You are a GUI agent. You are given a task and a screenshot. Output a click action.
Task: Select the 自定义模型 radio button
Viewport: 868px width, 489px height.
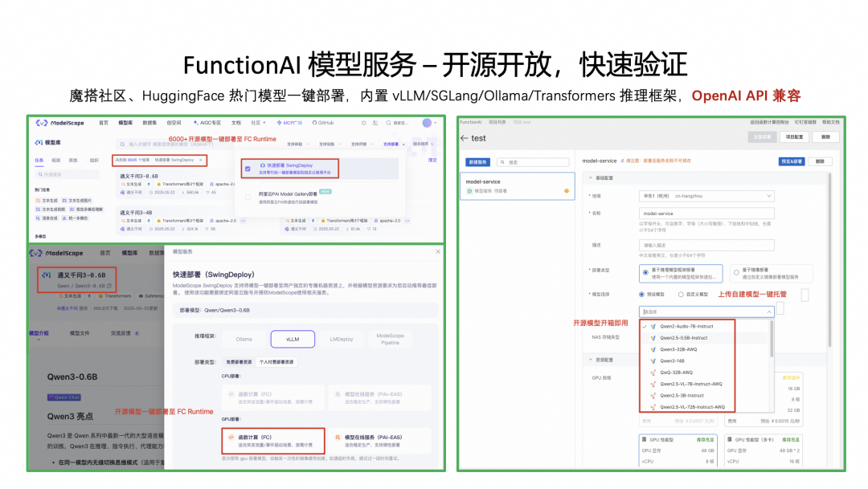click(x=681, y=295)
